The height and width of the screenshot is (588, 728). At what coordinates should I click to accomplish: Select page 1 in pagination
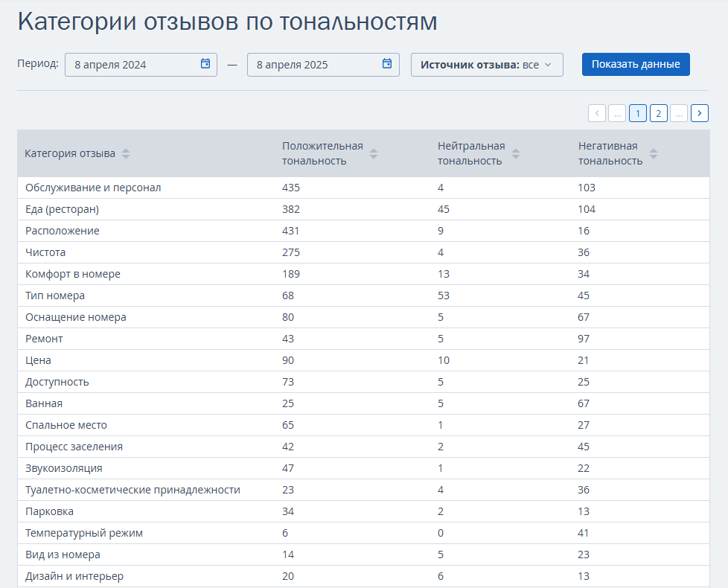click(x=638, y=113)
